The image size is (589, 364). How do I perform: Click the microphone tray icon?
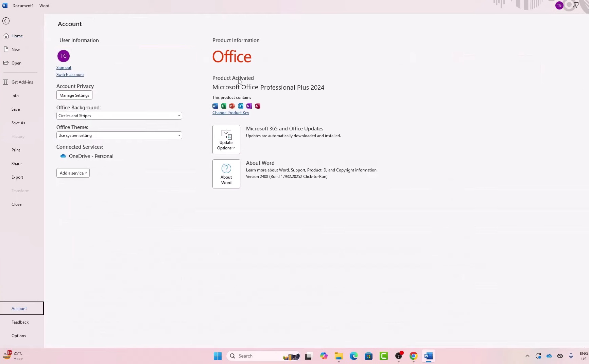coord(571,356)
